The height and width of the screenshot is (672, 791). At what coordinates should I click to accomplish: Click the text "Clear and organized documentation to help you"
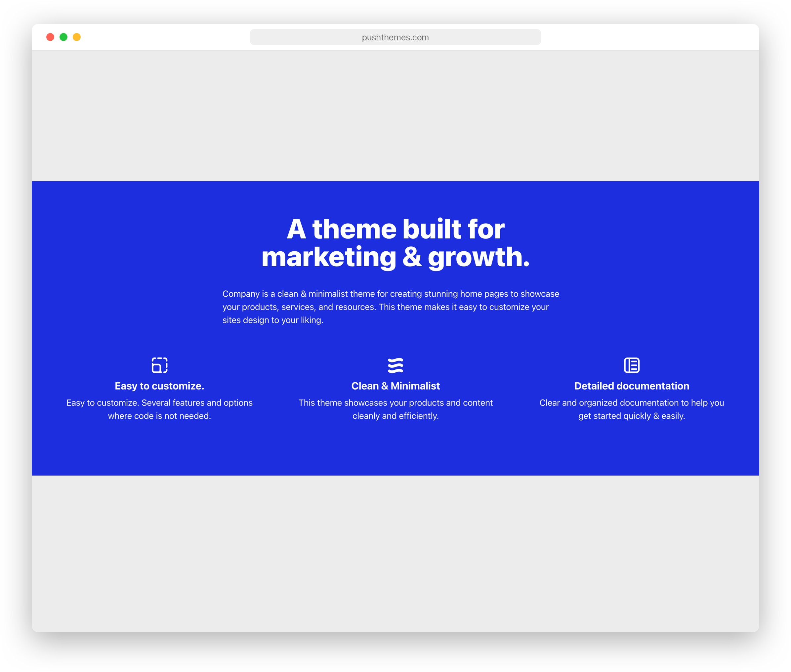(x=631, y=403)
